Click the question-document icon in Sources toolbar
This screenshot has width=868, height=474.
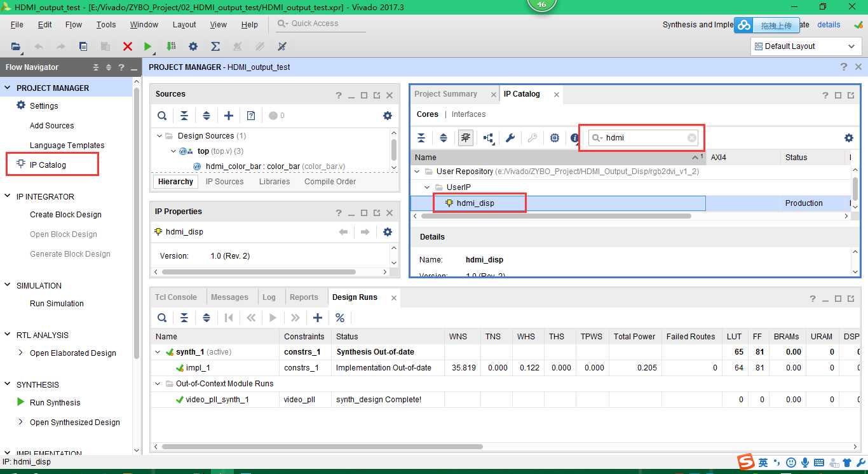pos(251,116)
